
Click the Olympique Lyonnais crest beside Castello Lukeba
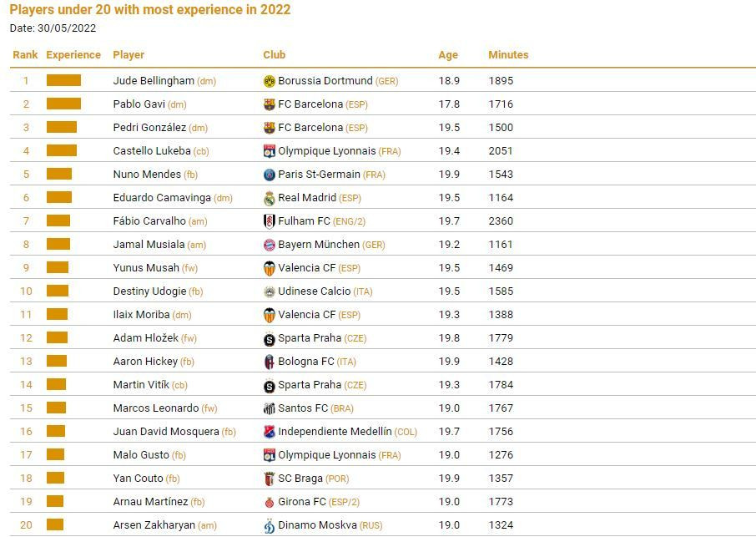(x=269, y=151)
